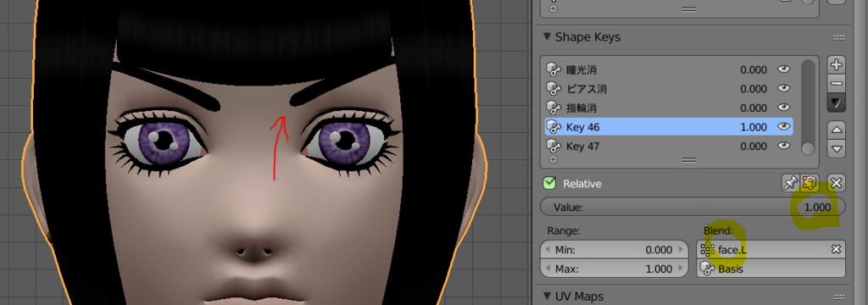Screen dimensions: 868x305
Task: Click the 1.000 value of Key 46
Action: tap(754, 127)
